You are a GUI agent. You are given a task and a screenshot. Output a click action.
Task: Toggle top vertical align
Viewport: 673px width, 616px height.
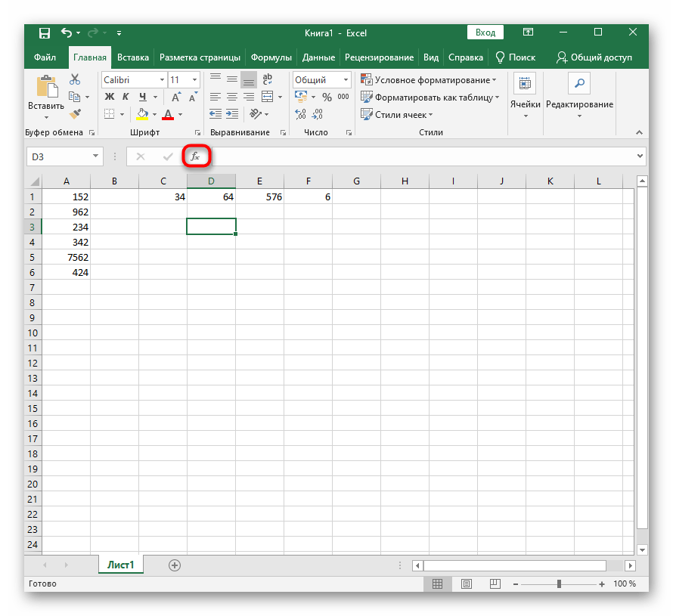pos(215,79)
